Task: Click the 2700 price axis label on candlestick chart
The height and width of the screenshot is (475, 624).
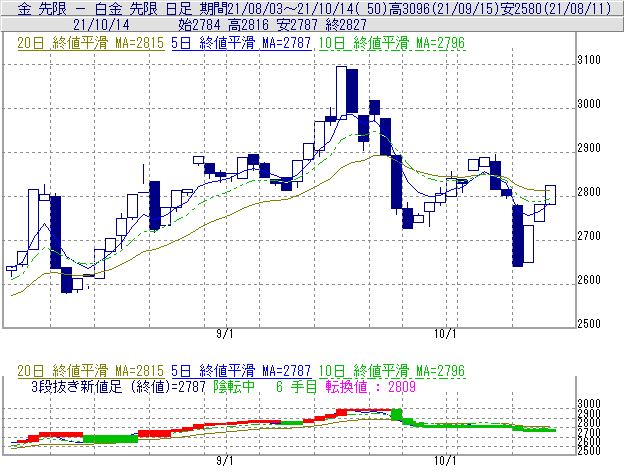Action: click(x=589, y=236)
